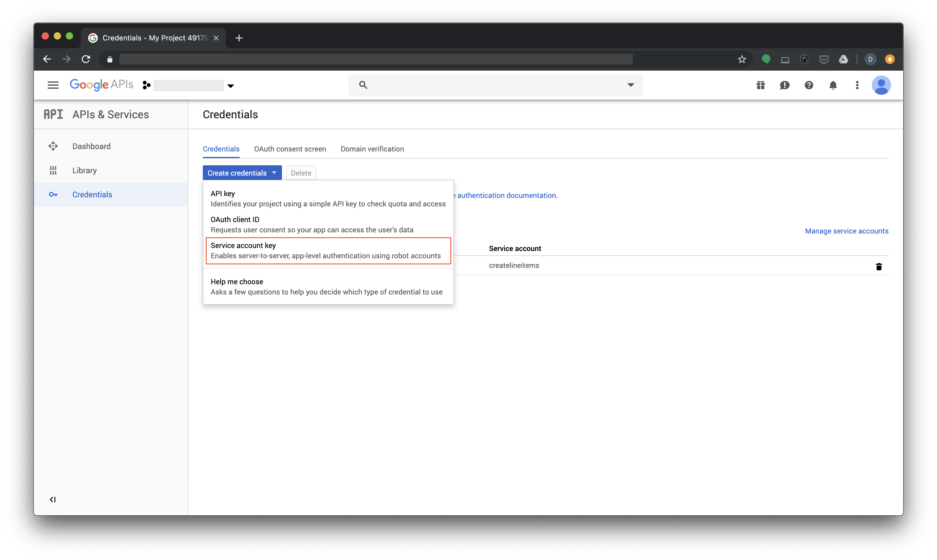This screenshot has width=937, height=560.
Task: Expand the project selector dropdown
Action: 231,86
